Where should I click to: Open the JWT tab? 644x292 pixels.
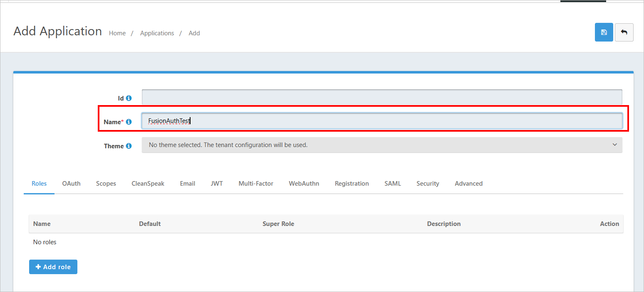tap(216, 183)
